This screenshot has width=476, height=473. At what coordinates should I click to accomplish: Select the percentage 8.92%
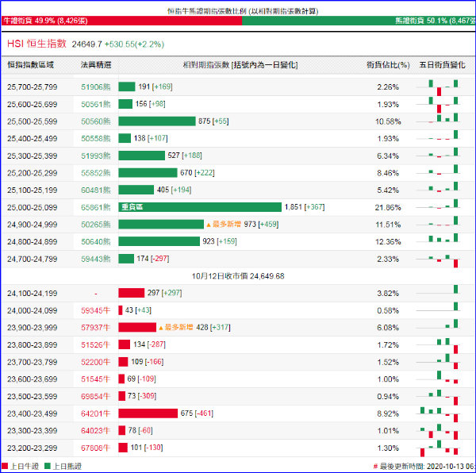(x=388, y=413)
